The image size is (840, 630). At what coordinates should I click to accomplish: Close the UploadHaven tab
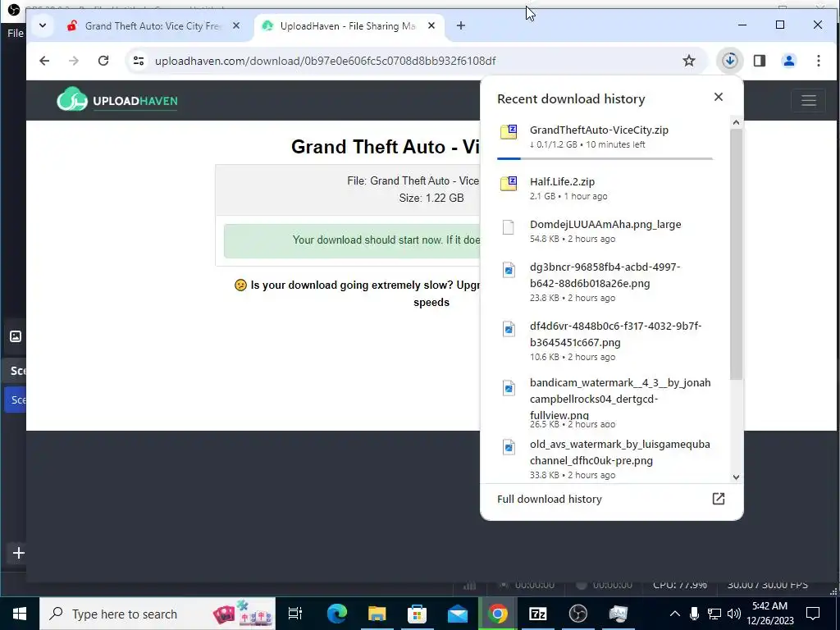(x=431, y=25)
